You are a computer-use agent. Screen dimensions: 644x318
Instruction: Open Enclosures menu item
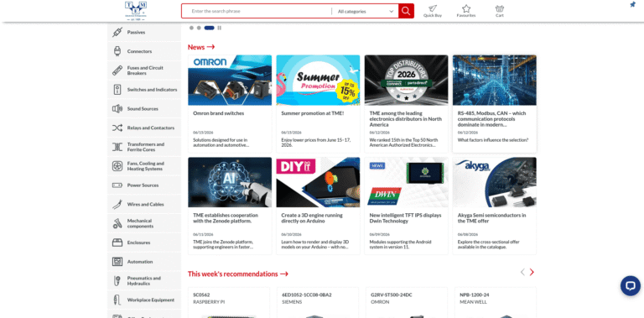coord(144,242)
